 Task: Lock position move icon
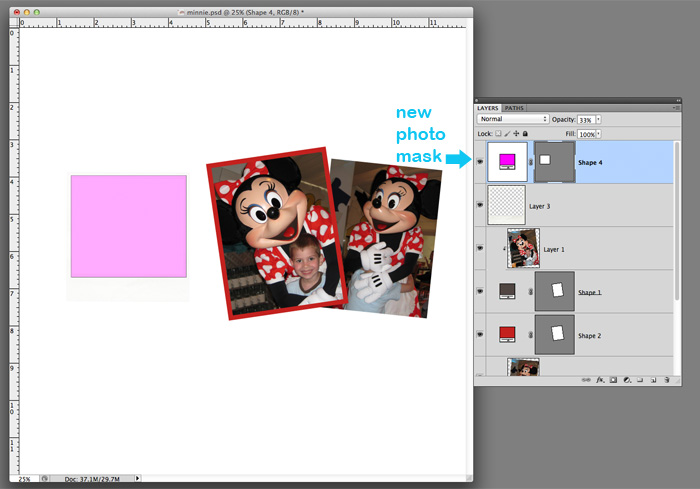(516, 134)
